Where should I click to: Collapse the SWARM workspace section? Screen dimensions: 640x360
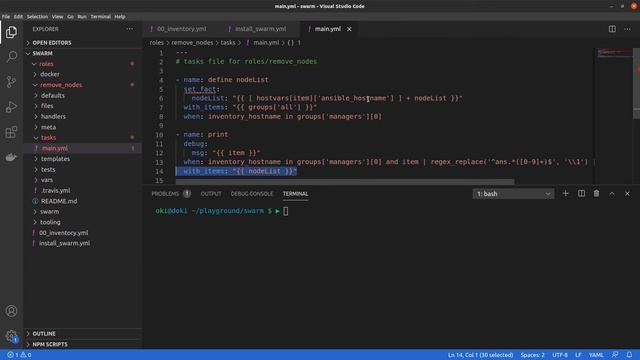pos(83,53)
